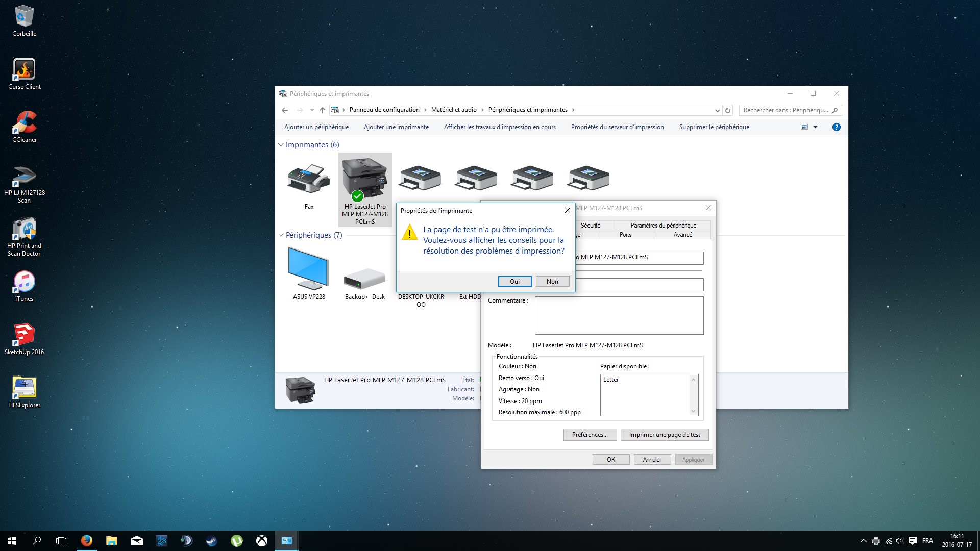The height and width of the screenshot is (551, 980).
Task: Click Imprimer une page de test
Action: tap(664, 435)
